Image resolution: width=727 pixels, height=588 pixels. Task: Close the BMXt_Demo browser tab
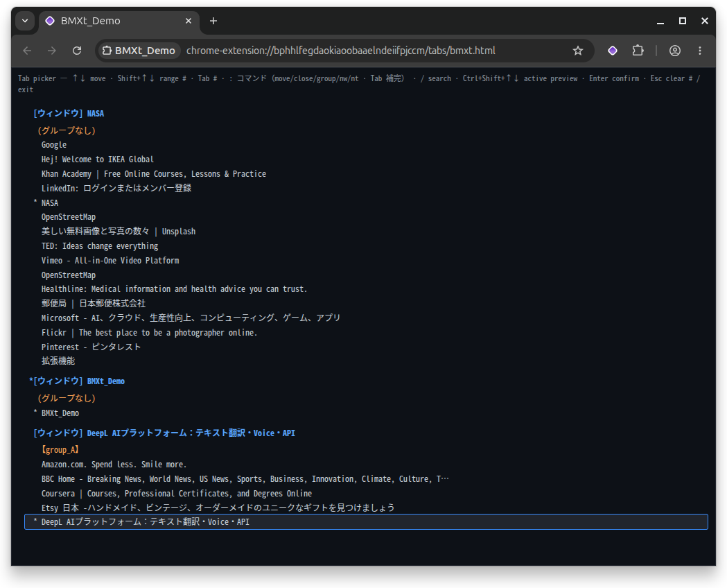[x=189, y=21]
